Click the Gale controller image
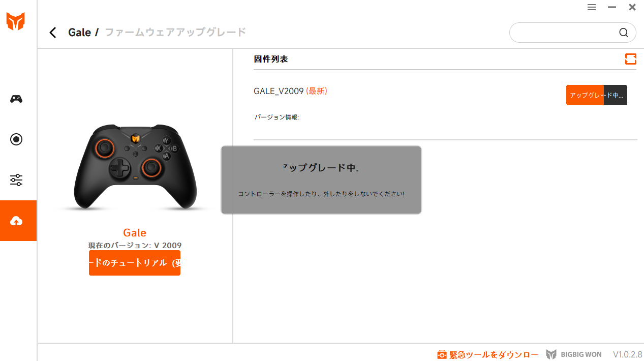 (135, 166)
